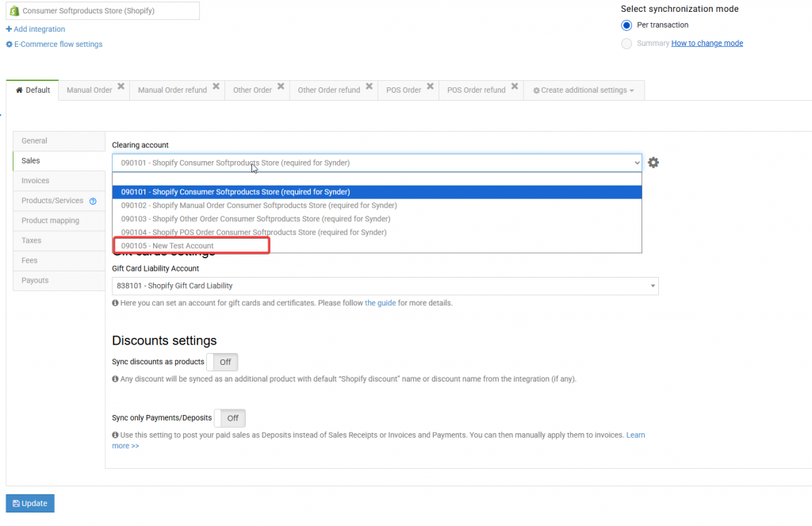Close the Other Order tab via X

click(282, 86)
